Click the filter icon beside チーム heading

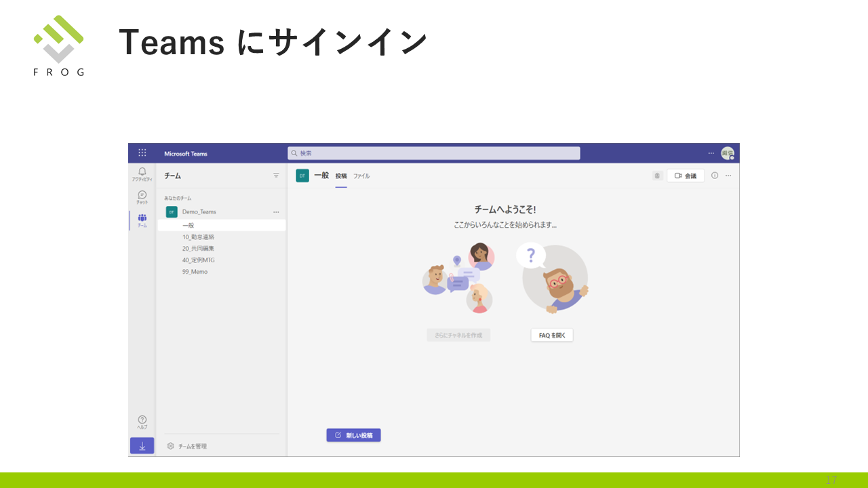tap(276, 176)
